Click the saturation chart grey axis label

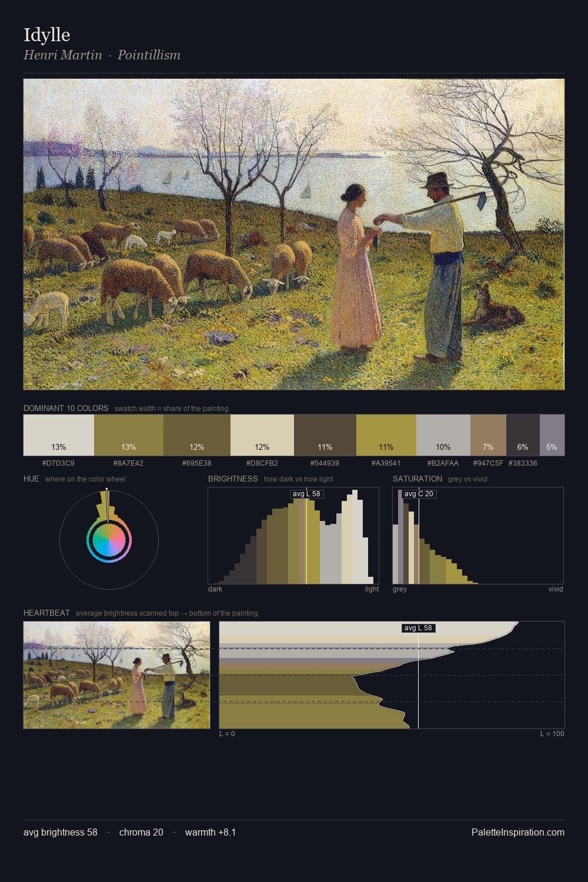click(x=400, y=589)
